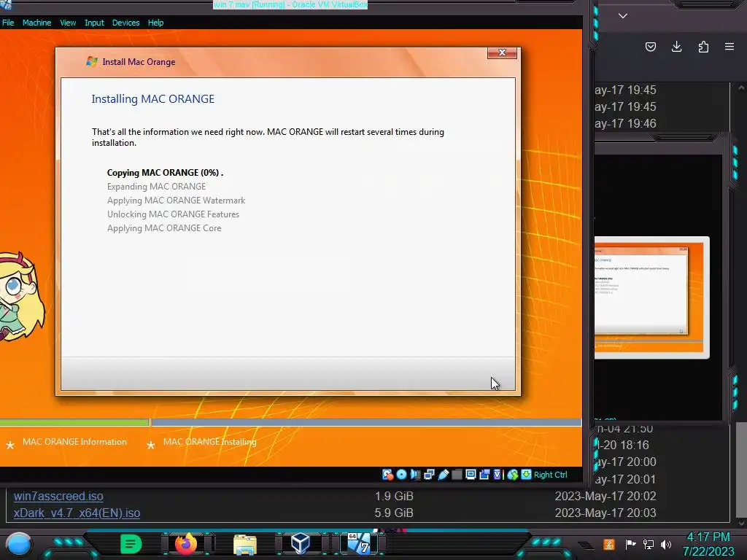Click the green keyboard capture arrow icon

pos(526,474)
